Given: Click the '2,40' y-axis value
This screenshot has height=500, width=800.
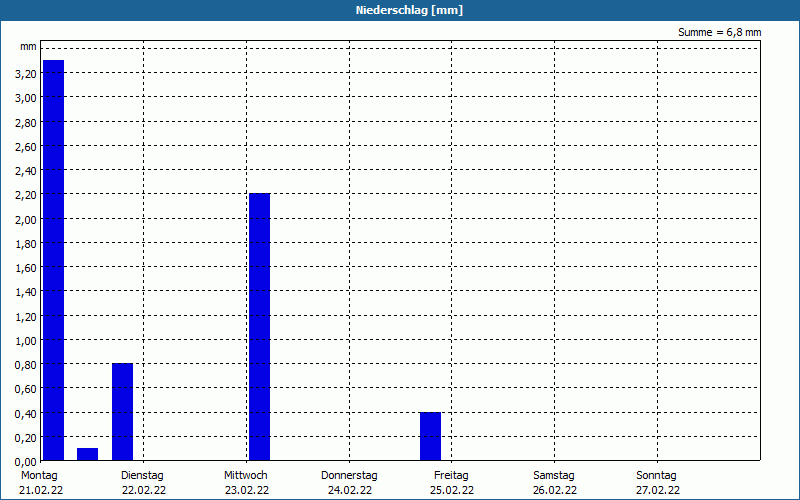Looking at the screenshot, I should [26, 171].
